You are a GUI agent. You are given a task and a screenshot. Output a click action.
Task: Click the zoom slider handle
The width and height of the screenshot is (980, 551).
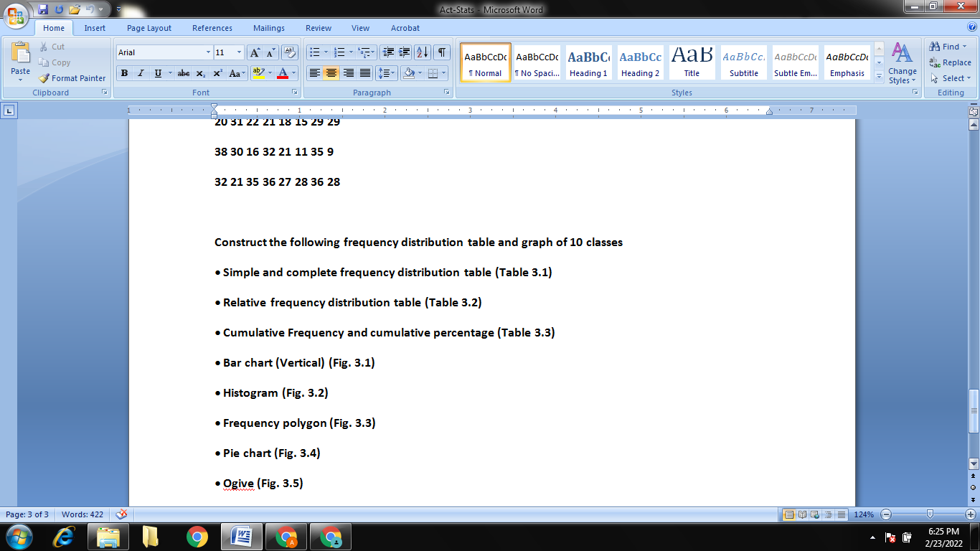tap(930, 514)
